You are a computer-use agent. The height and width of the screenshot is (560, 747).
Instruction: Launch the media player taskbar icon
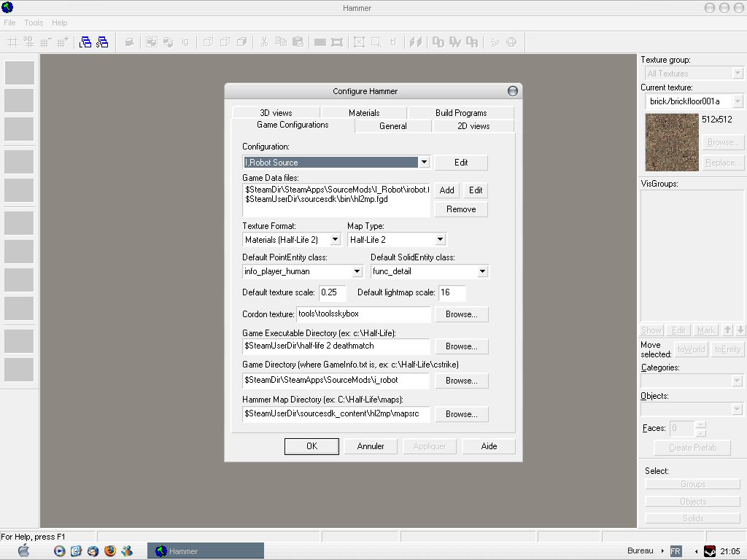(60, 551)
